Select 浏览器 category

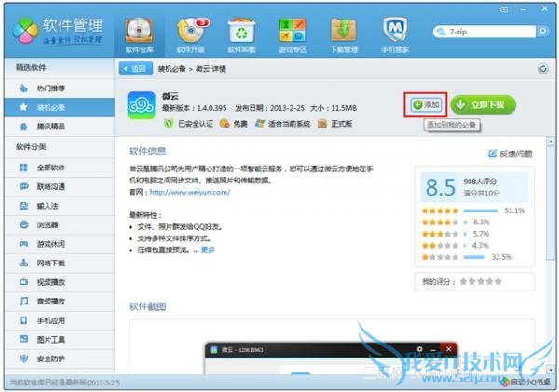60,225
